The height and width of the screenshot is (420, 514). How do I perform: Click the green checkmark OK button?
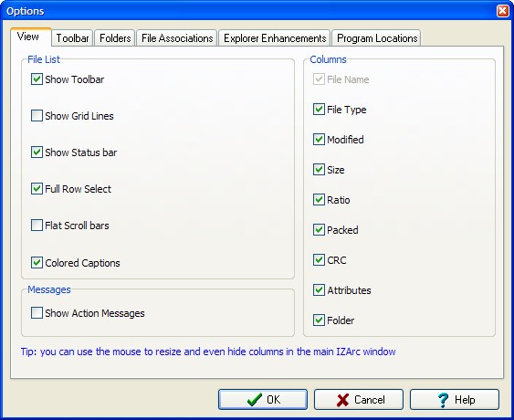(x=263, y=399)
